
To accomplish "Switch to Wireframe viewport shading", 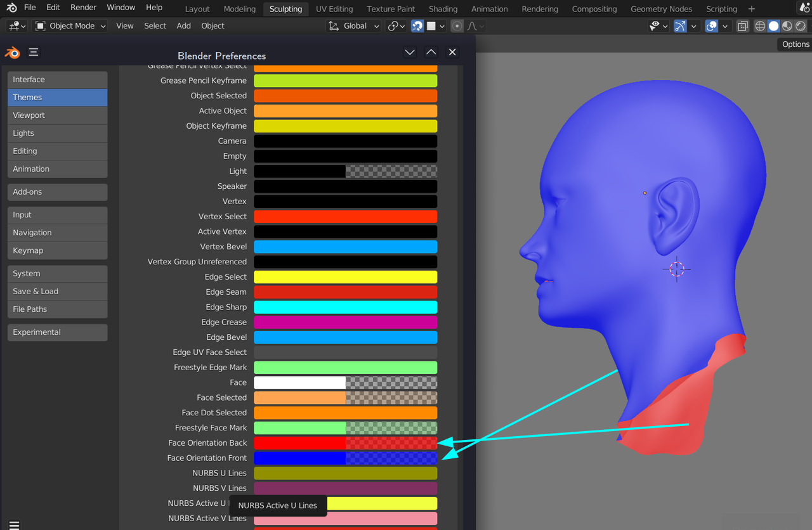I will tap(760, 26).
